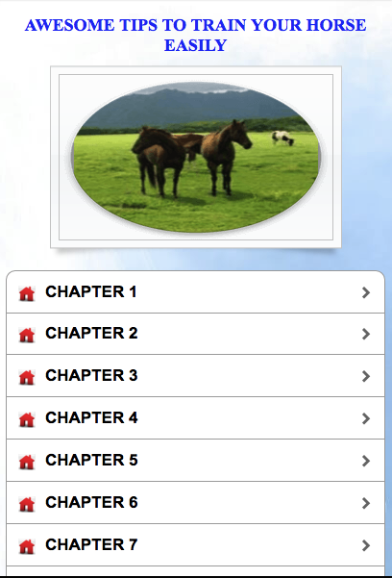Click the chevron arrow on Chapter 6 row
The height and width of the screenshot is (578, 392).
pos(365,503)
